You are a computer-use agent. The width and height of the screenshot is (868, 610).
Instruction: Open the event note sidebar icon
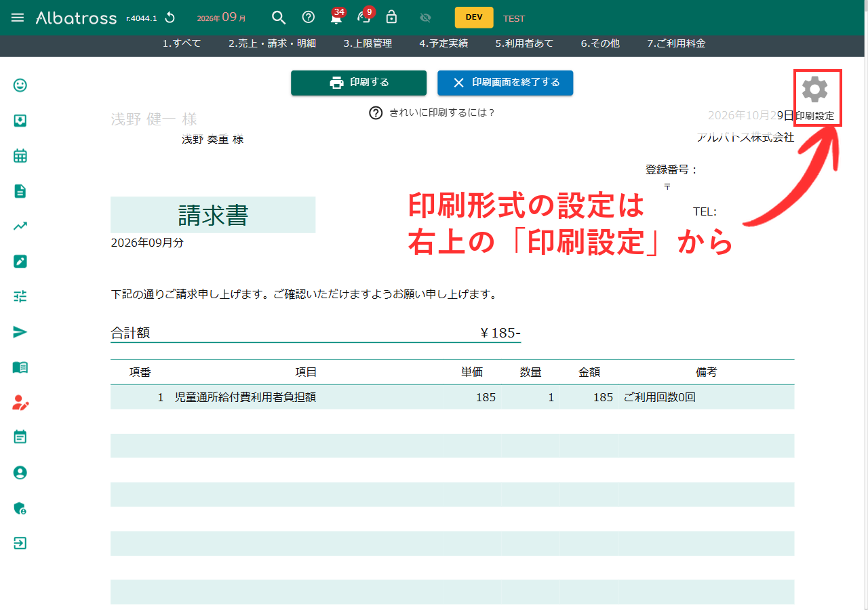[20, 437]
